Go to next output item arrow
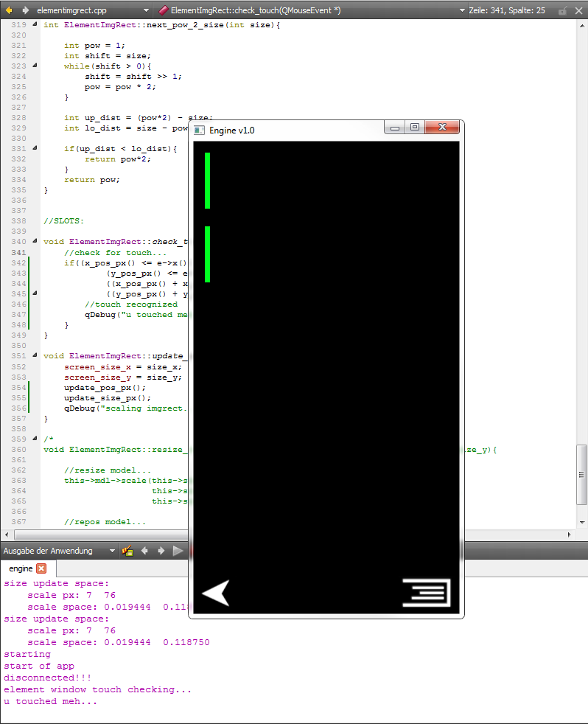 click(161, 551)
